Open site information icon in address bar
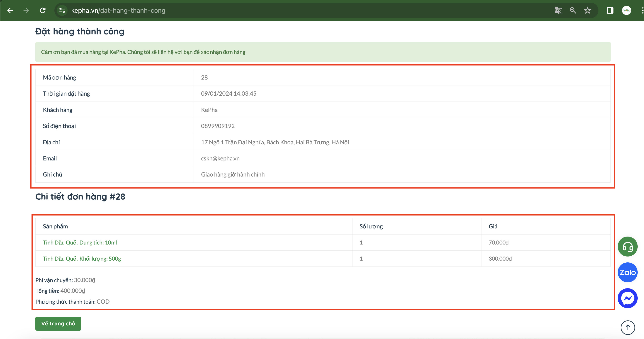Screen dimensions: 644x339 pyautogui.click(x=62, y=10)
